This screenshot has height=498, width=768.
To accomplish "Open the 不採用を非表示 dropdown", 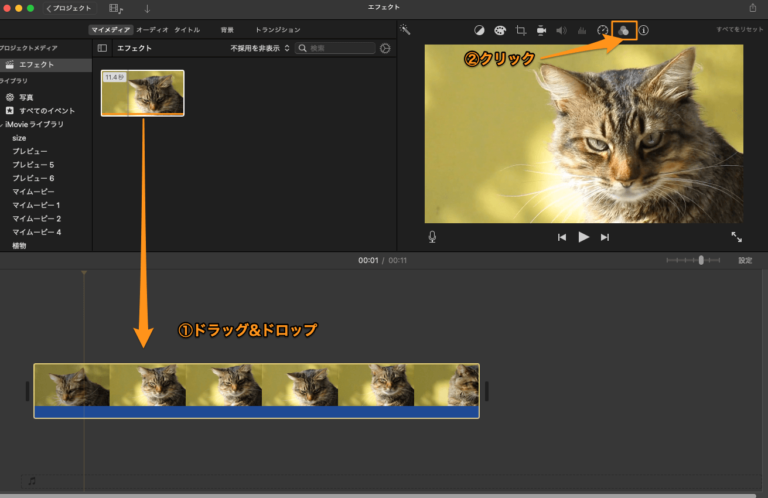I will pos(260,48).
